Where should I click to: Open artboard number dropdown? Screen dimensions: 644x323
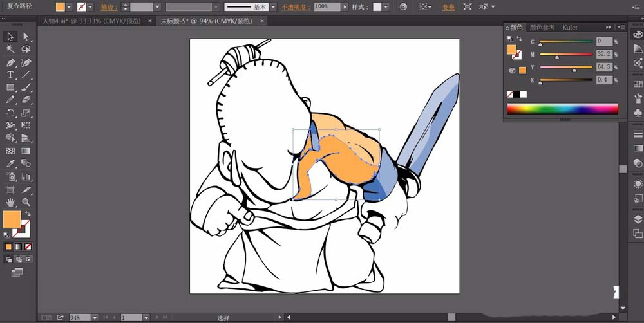(x=146, y=318)
